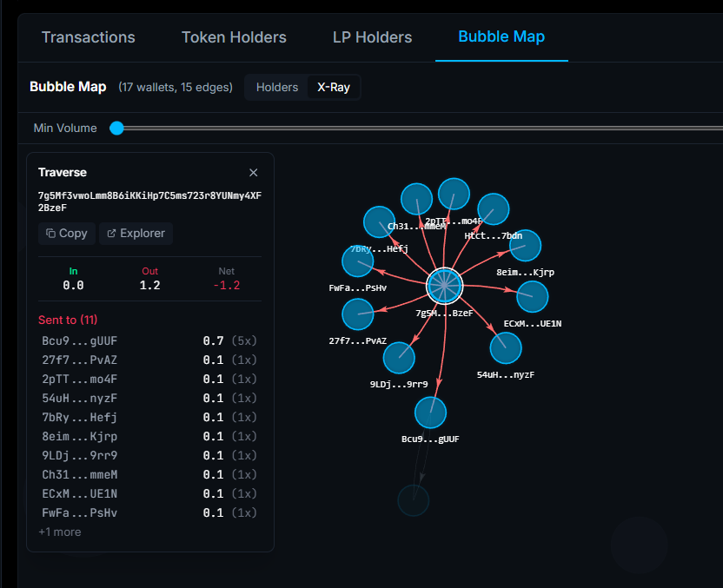Viewport: 723px width, 588px height.
Task: Select 8eim...Kjrp row in Sent list
Action: pos(149,436)
